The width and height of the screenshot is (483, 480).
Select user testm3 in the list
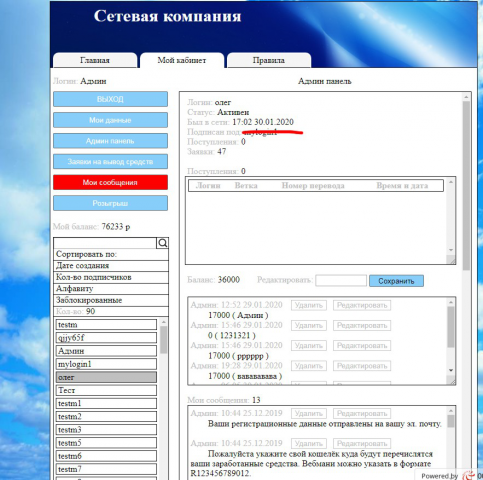tap(106, 430)
